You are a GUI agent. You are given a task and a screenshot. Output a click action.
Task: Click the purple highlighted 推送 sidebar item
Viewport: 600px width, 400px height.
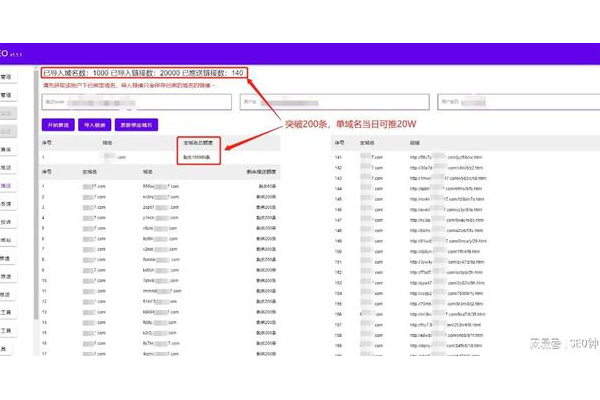coord(7,184)
